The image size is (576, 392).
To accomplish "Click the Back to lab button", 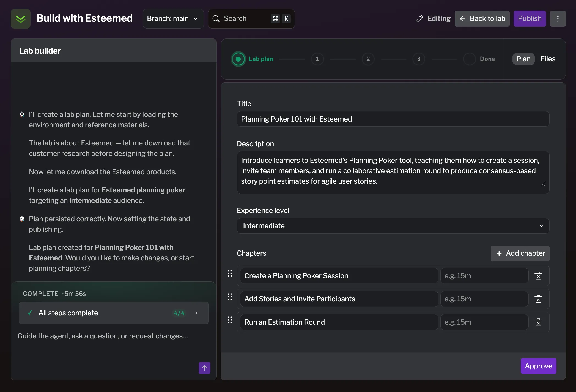I will click(x=482, y=19).
